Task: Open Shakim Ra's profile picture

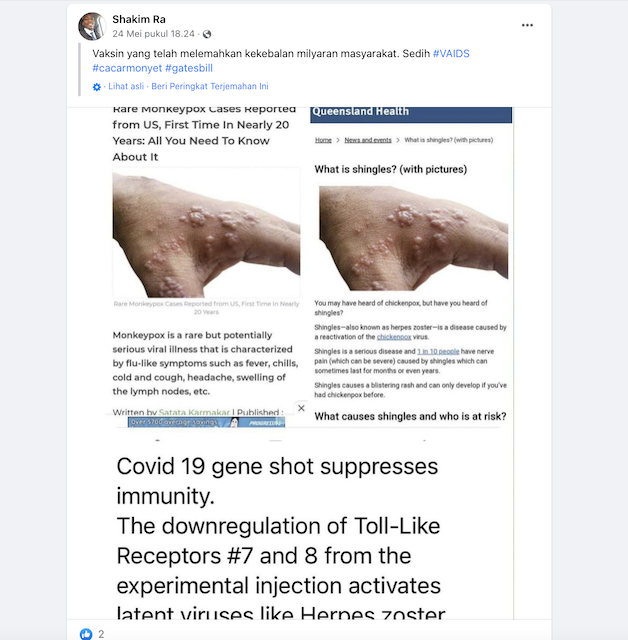Action: click(x=91, y=25)
